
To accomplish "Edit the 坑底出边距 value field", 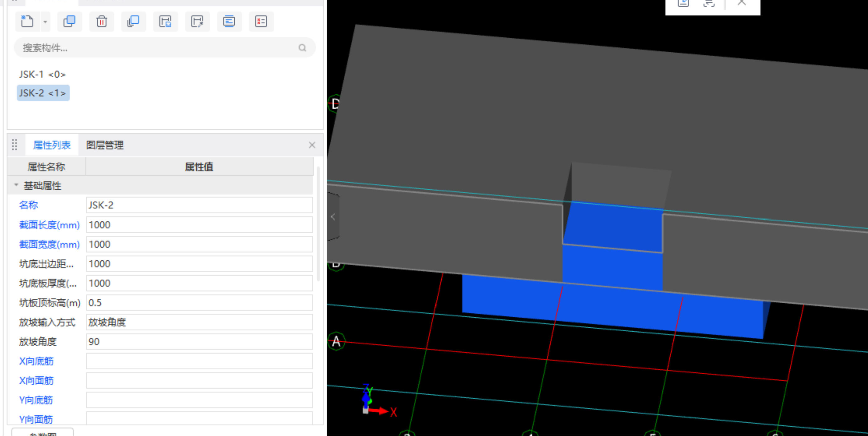I will point(199,263).
